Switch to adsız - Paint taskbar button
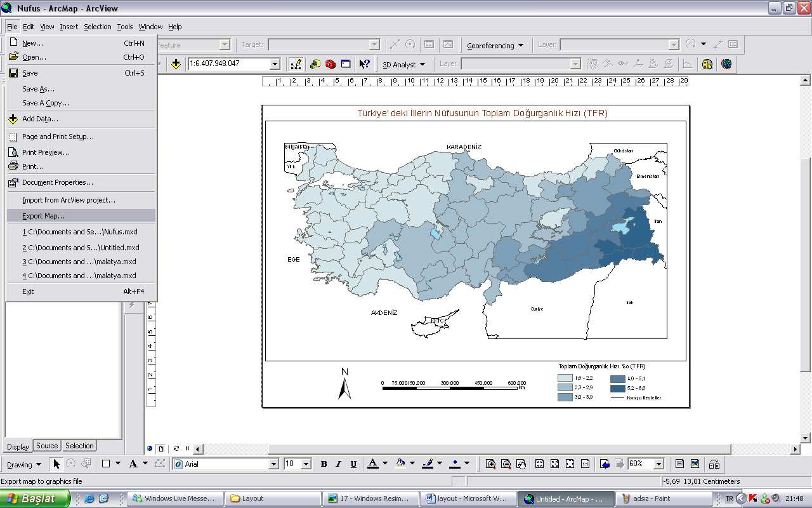The width and height of the screenshot is (812, 508). 664,498
